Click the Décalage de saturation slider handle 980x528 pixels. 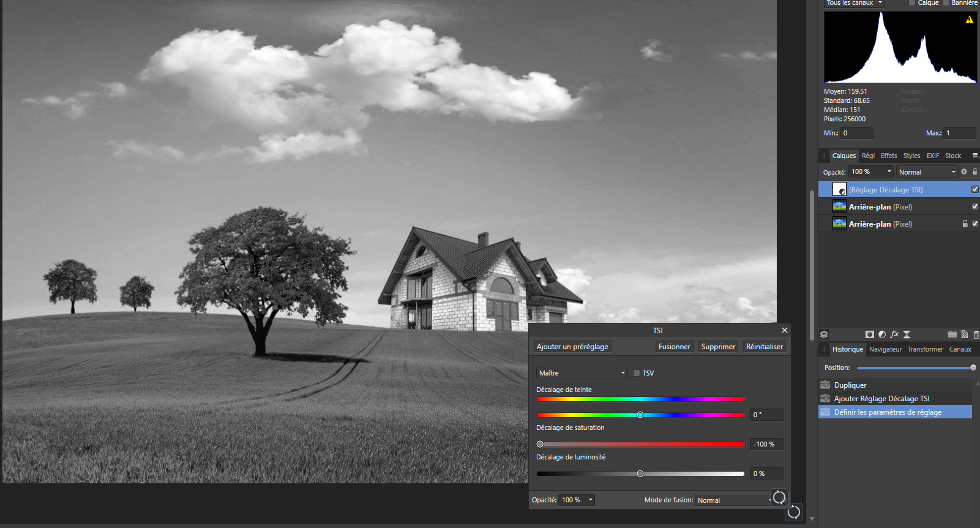540,444
